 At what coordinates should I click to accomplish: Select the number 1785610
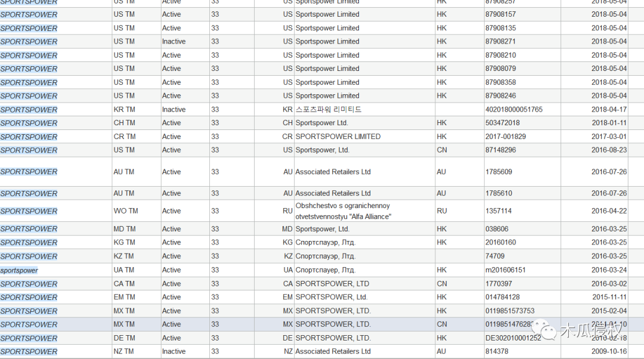499,193
